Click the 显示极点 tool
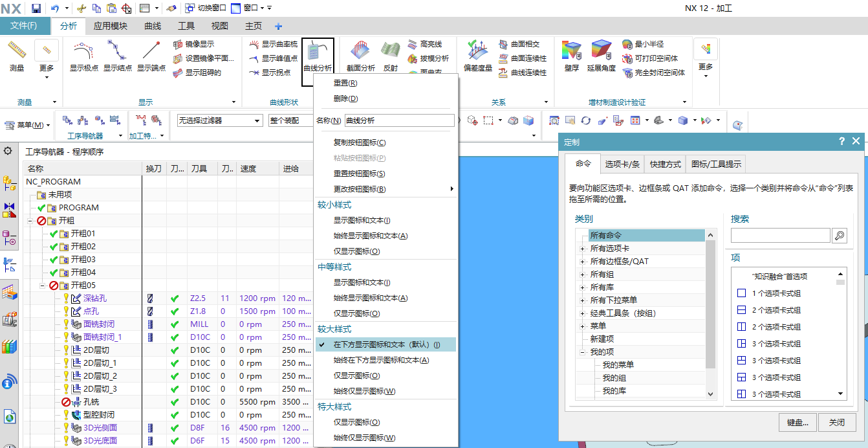 pyautogui.click(x=84, y=56)
